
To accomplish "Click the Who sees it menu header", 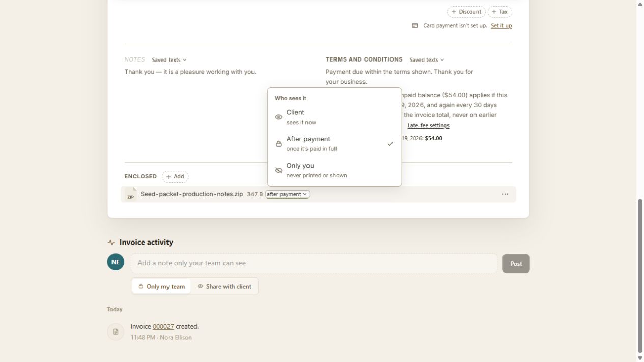I will tap(291, 98).
